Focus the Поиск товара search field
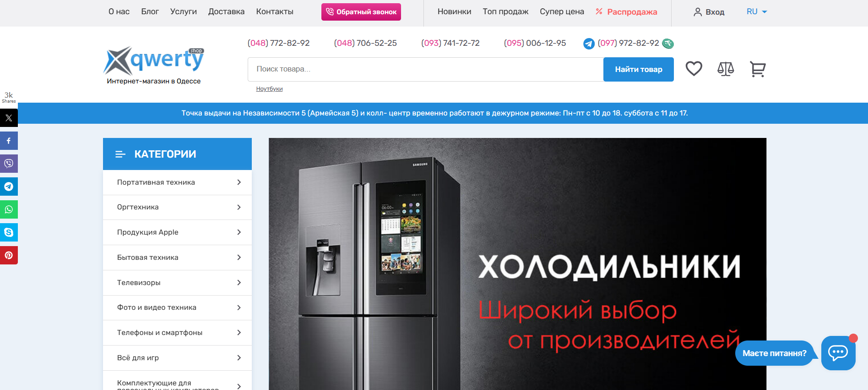 click(x=426, y=69)
